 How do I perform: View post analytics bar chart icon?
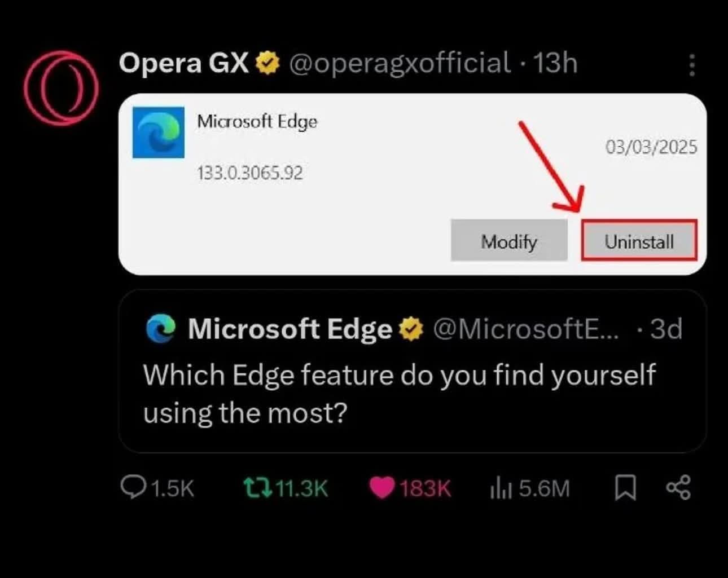501,488
